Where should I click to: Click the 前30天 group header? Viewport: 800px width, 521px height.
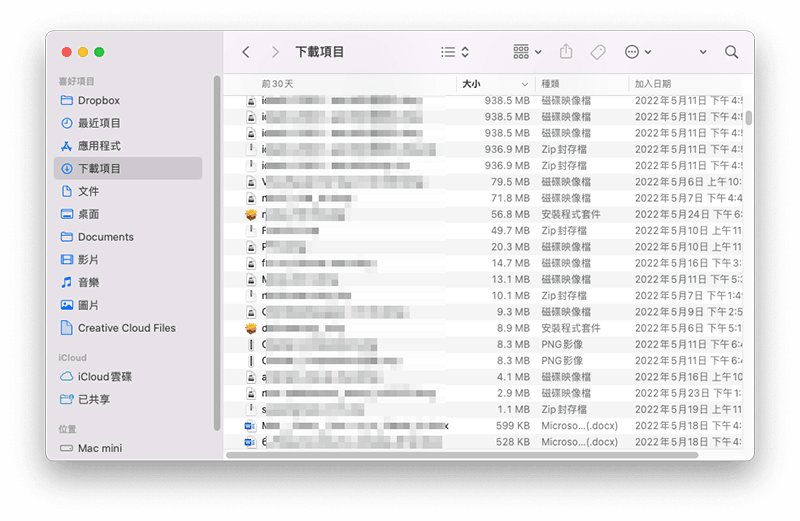278,84
